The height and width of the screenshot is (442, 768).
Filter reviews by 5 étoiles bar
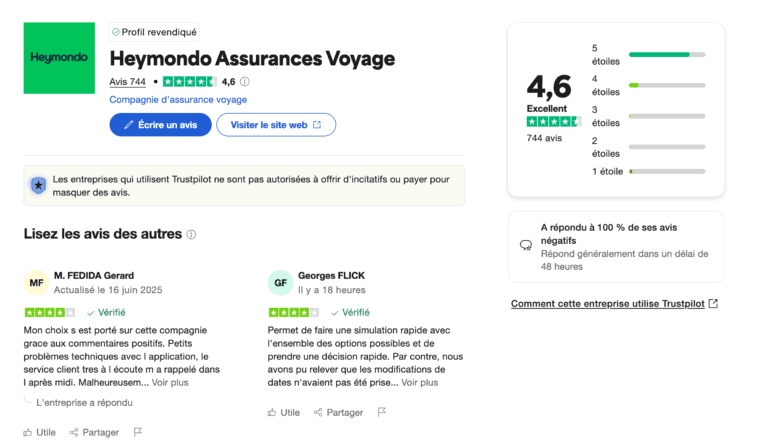coord(648,55)
